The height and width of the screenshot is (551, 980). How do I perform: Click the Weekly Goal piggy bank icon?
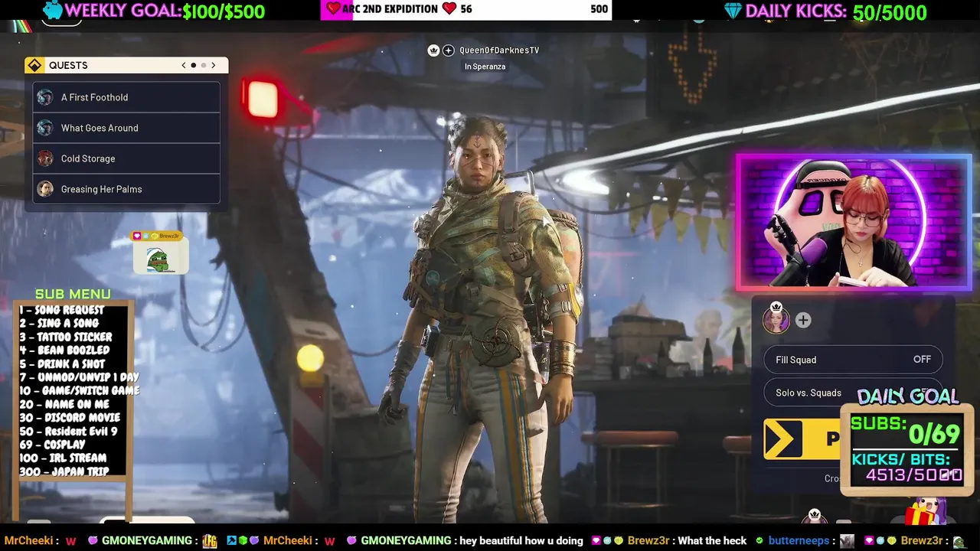(x=52, y=10)
